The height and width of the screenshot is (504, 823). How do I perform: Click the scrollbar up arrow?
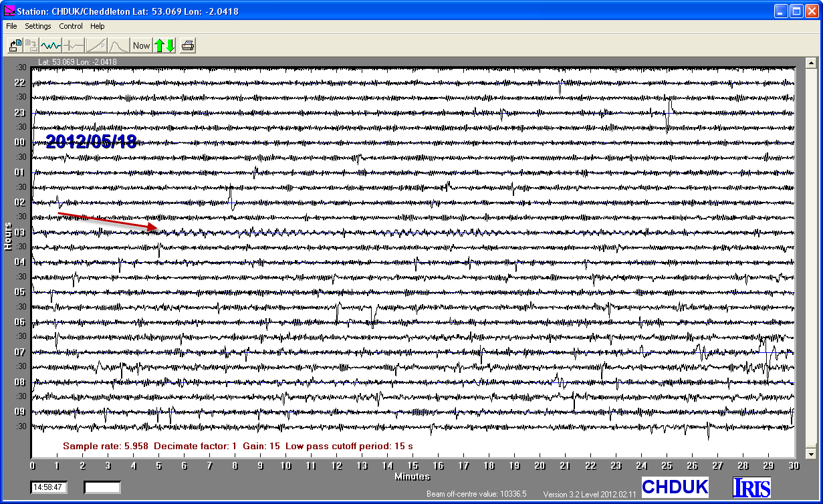[811, 64]
